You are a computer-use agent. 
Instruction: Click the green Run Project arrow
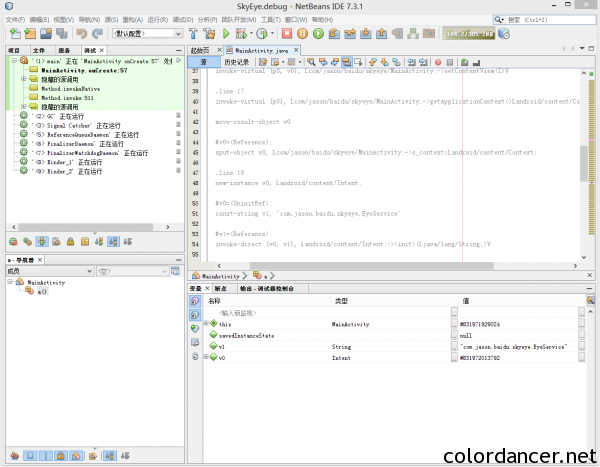point(226,34)
